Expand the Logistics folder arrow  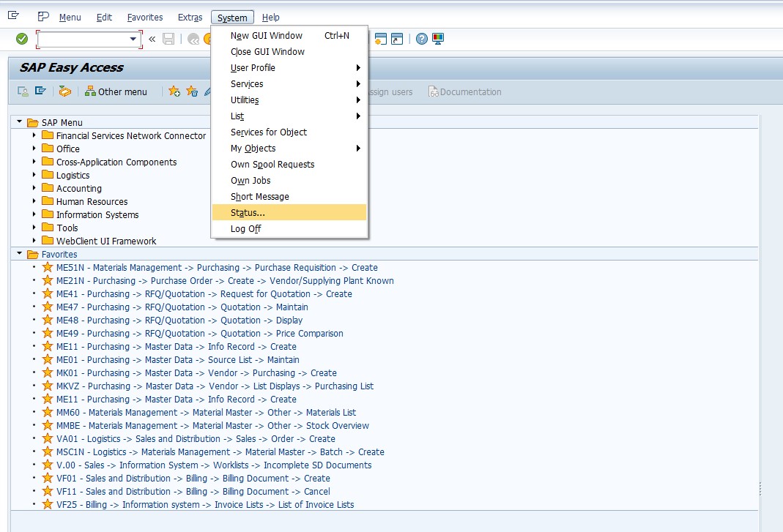(x=34, y=174)
